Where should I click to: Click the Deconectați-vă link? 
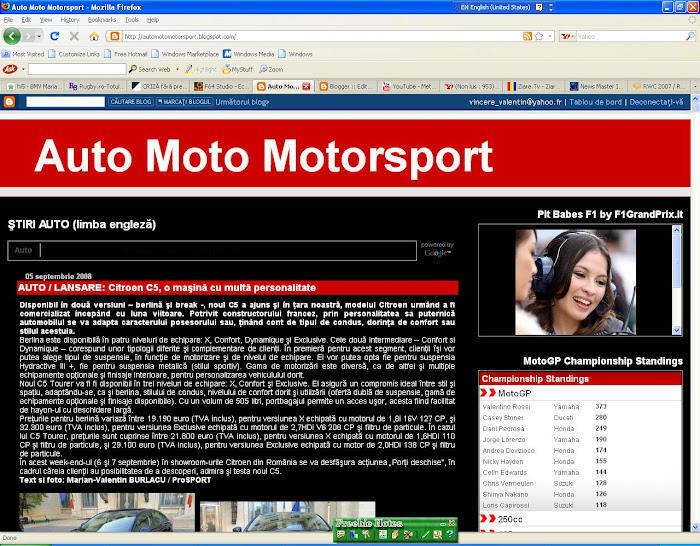coord(656,102)
